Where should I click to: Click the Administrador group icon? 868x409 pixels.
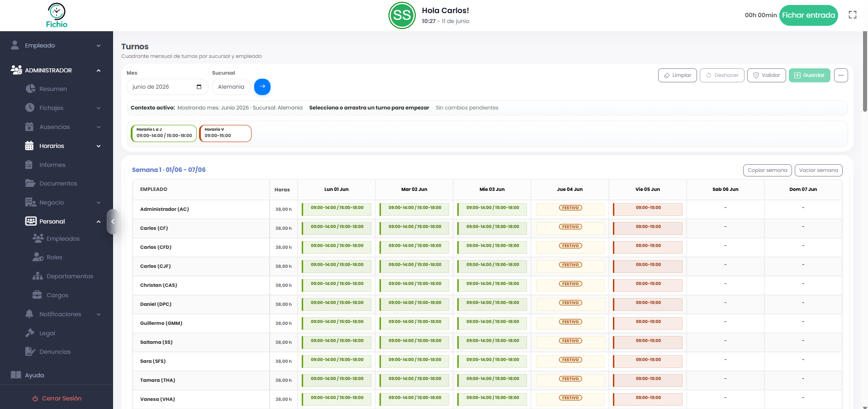click(x=16, y=70)
